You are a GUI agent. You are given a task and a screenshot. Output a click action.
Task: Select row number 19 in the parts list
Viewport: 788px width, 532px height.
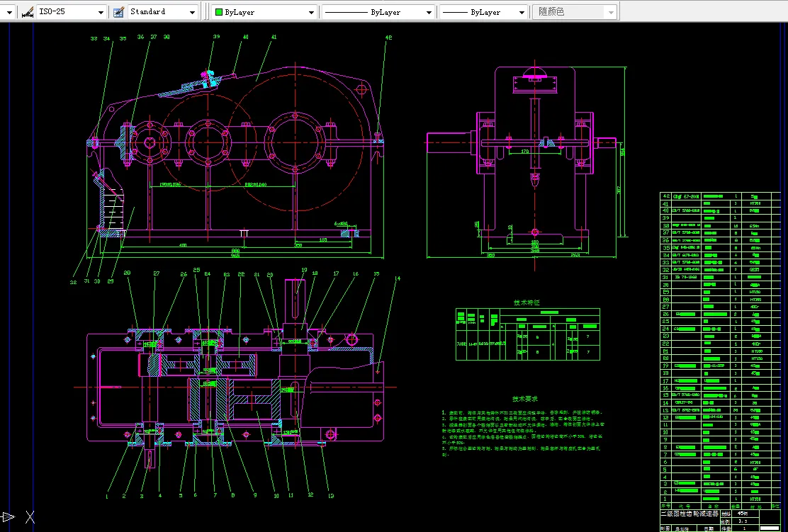[x=665, y=366]
